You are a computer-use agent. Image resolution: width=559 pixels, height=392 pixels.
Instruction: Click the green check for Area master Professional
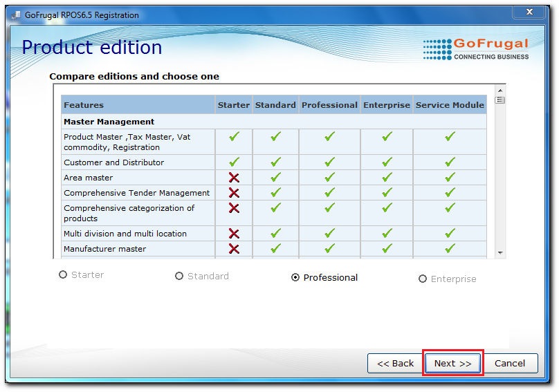[x=330, y=177]
